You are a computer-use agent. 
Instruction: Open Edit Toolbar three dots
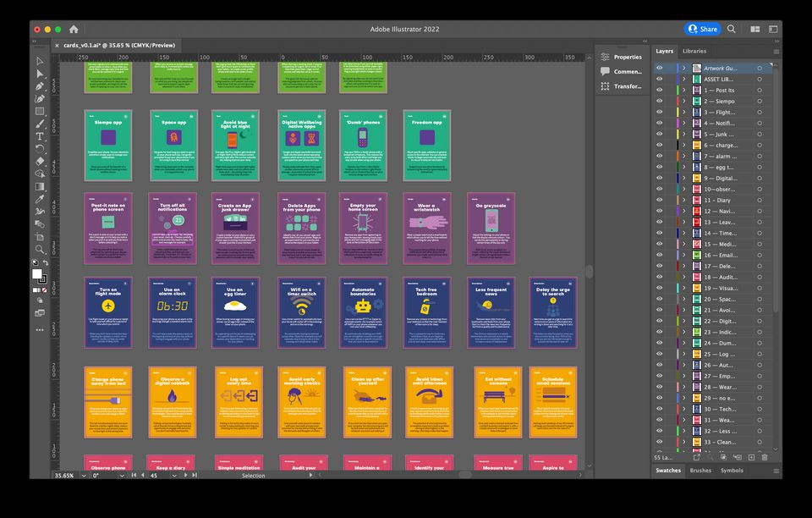[40, 329]
